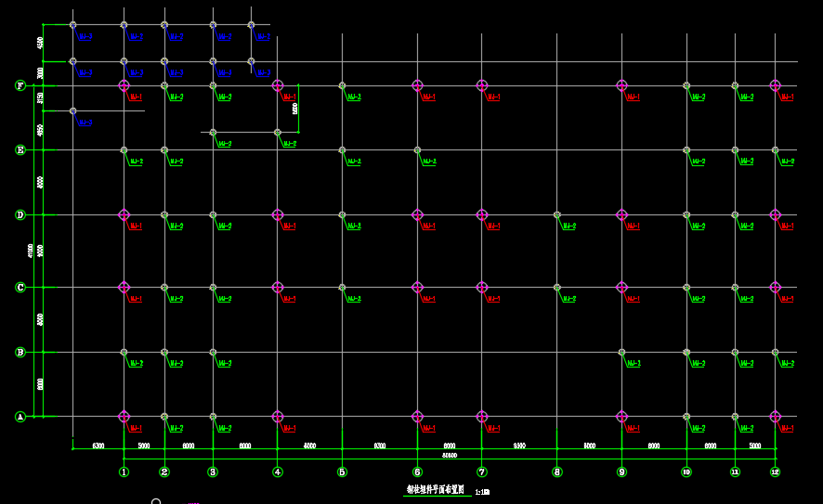Click the 9500 dimension between axes 7 and 8
823x504 pixels.
click(x=518, y=446)
